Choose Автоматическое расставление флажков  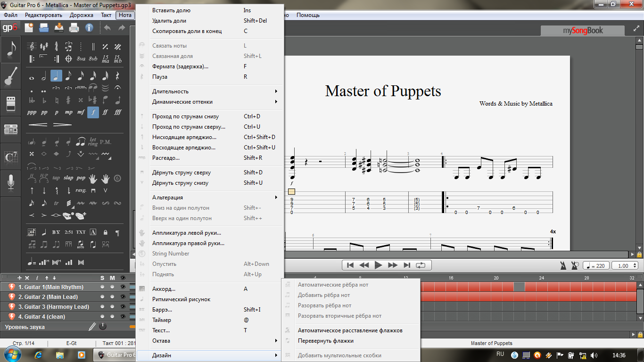click(350, 330)
